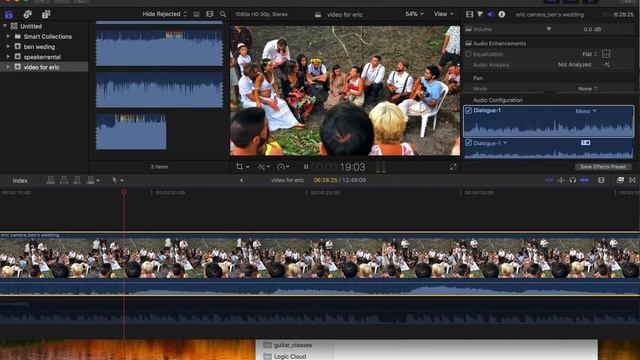Image resolution: width=640 pixels, height=360 pixels.
Task: Click Save Effects Preset button
Action: click(603, 167)
